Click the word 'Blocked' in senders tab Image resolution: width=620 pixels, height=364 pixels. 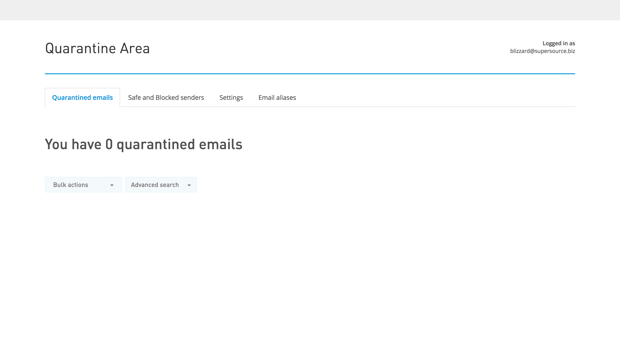pyautogui.click(x=167, y=98)
